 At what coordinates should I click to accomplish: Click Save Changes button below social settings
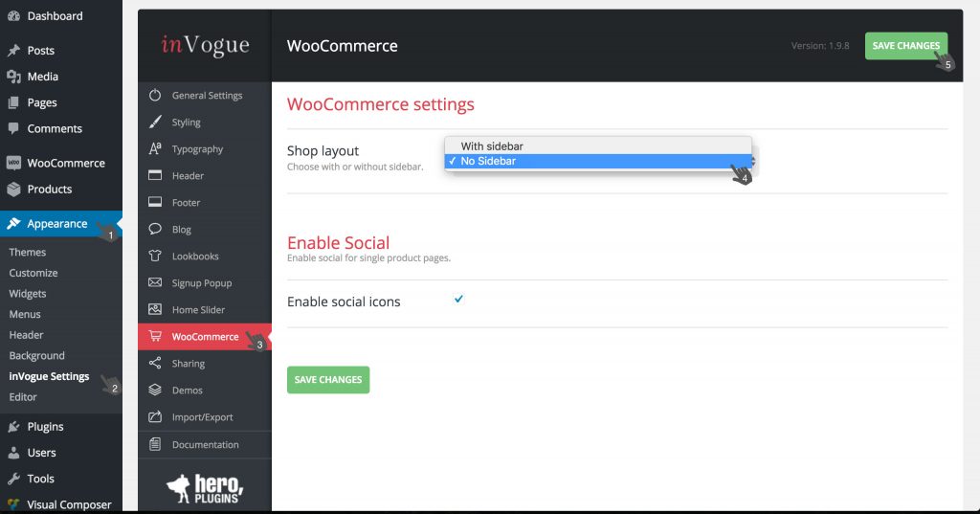click(x=328, y=380)
